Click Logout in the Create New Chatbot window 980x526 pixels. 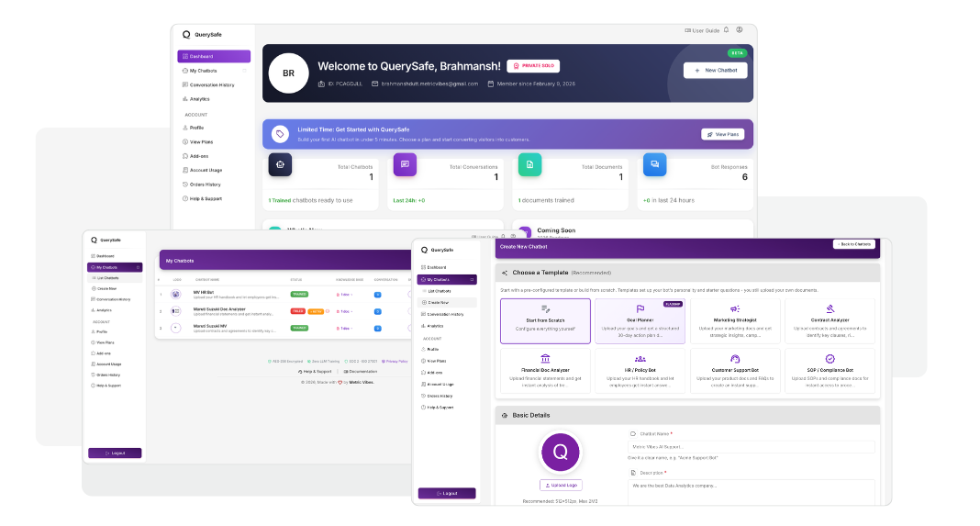coord(447,493)
